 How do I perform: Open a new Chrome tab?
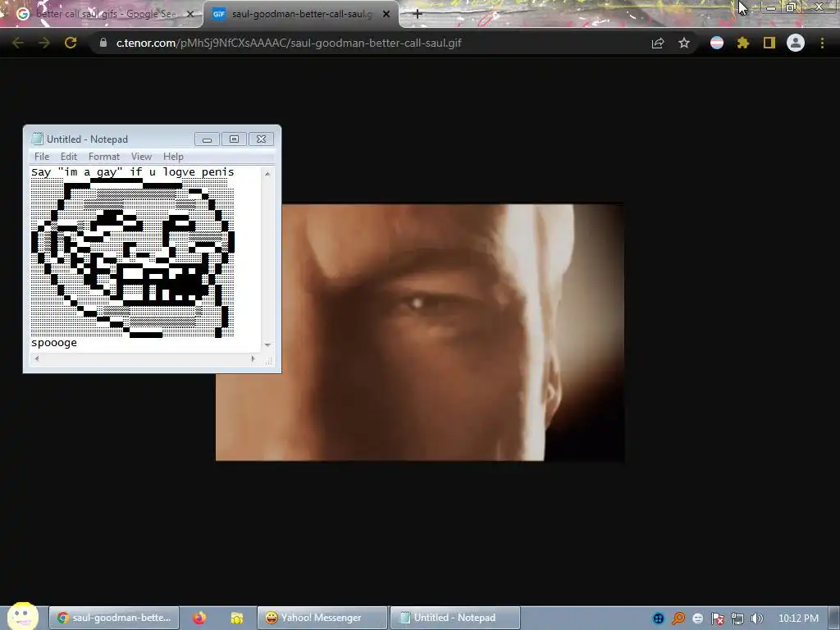418,14
